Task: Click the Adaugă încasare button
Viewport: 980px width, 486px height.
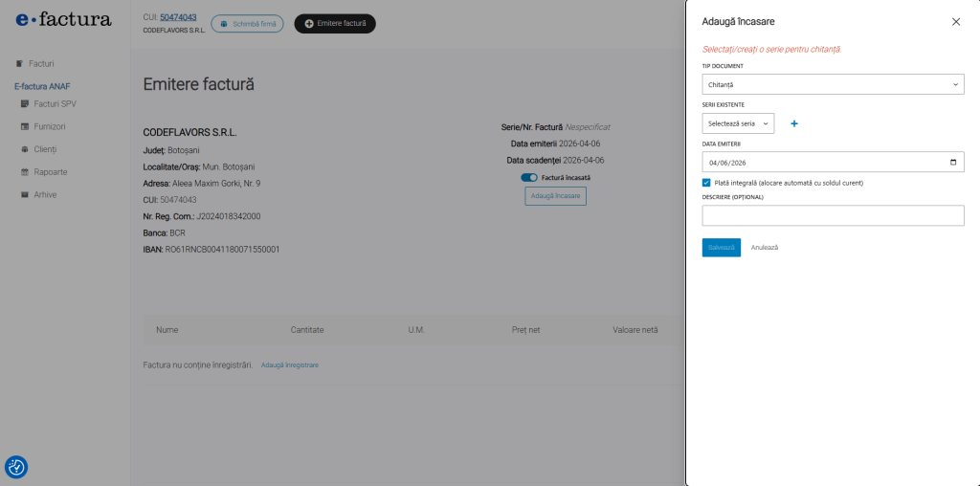Action: [x=556, y=196]
